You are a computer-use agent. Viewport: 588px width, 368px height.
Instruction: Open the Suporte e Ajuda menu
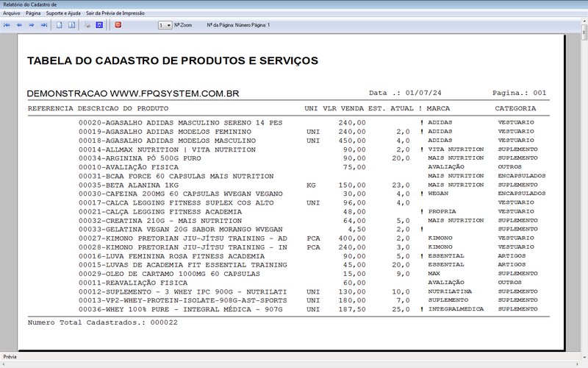tap(63, 13)
